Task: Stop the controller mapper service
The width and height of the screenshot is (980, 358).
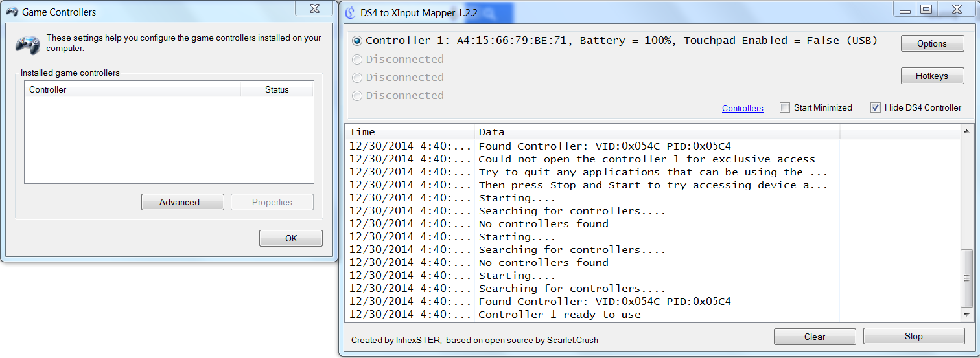Action: coord(914,337)
